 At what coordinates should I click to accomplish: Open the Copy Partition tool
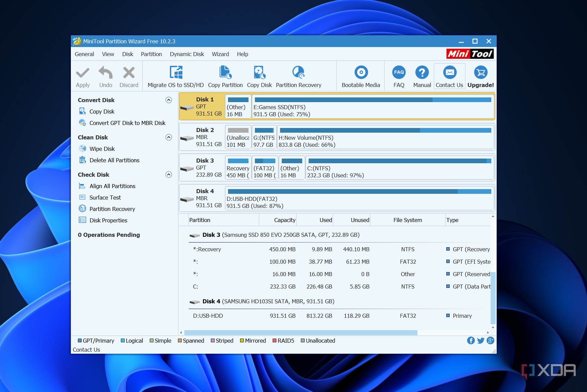pyautogui.click(x=225, y=76)
